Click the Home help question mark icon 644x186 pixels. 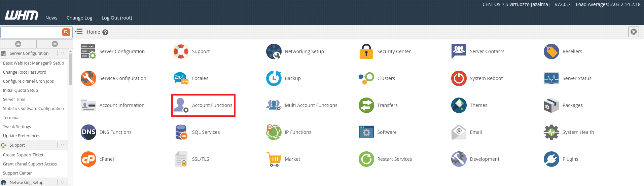click(x=105, y=32)
